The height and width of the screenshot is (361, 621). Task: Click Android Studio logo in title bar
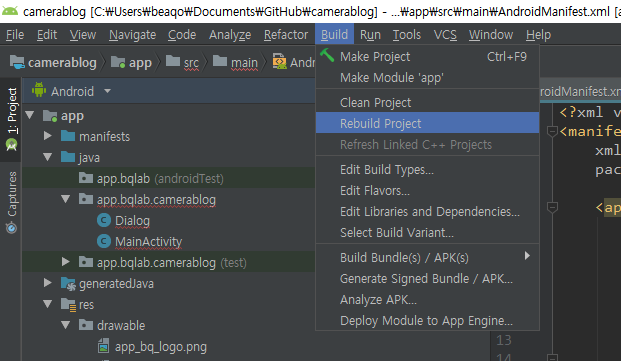click(10, 11)
